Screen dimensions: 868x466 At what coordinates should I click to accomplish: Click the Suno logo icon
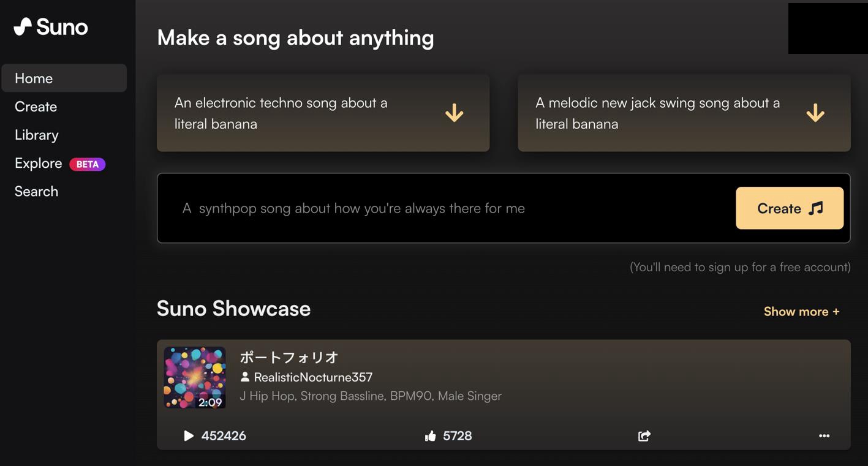[x=23, y=26]
